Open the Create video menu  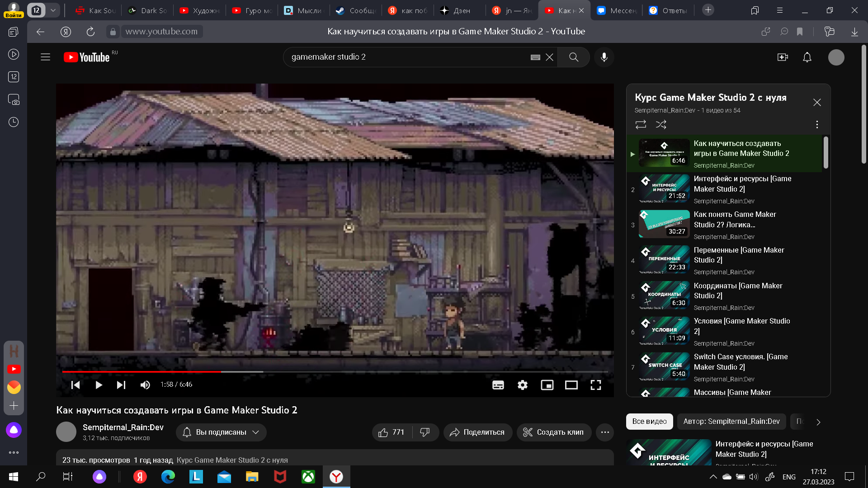[783, 57]
